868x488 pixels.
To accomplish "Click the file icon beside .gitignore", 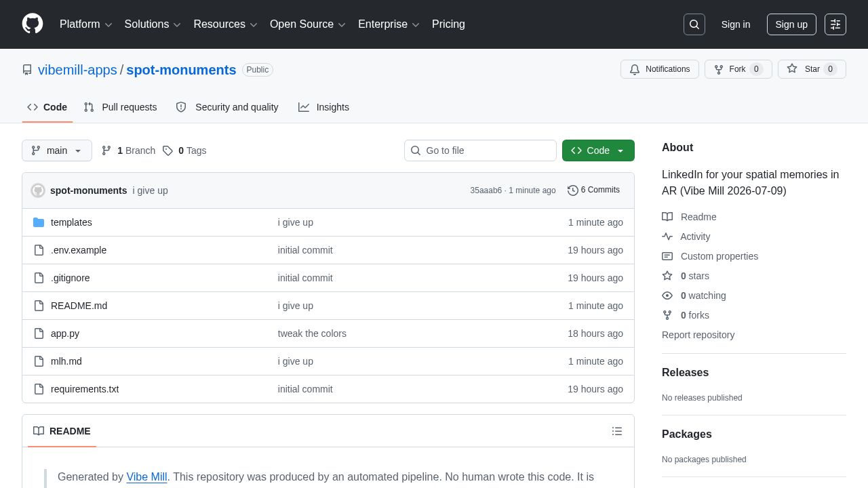I will point(39,278).
